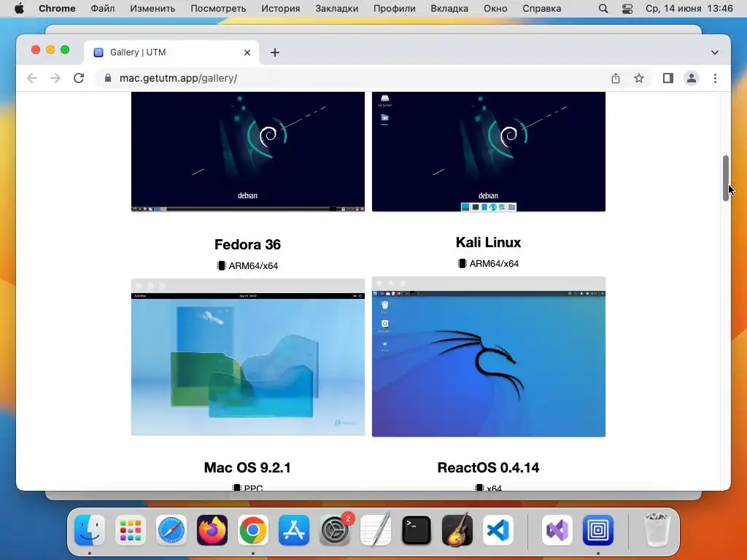Open System Settings from the Dock
Screen dimensions: 747x560
click(334, 530)
